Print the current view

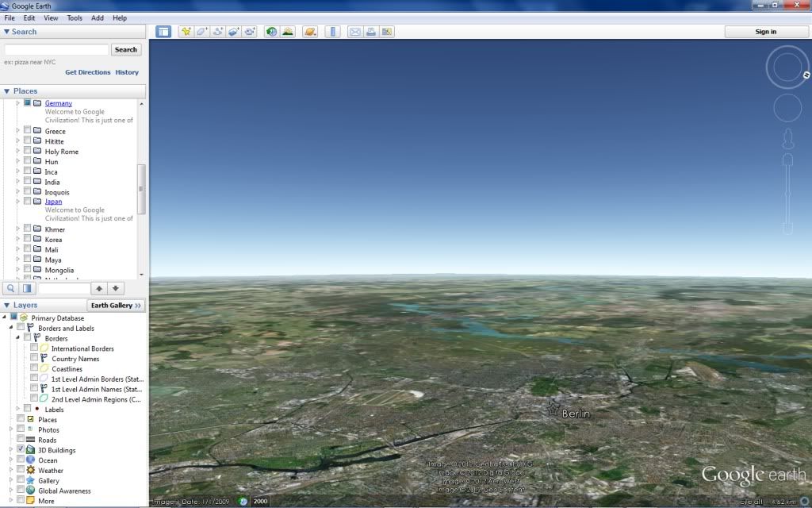[x=371, y=32]
